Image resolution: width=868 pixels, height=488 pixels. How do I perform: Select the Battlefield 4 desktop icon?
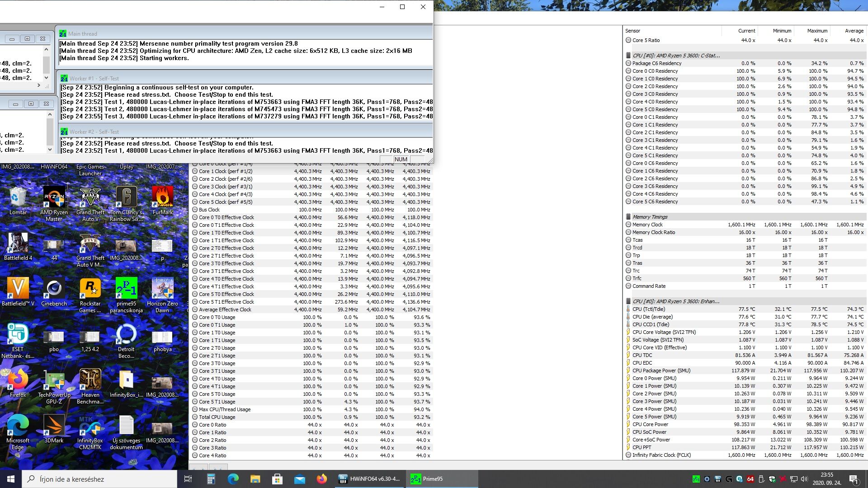[18, 246]
